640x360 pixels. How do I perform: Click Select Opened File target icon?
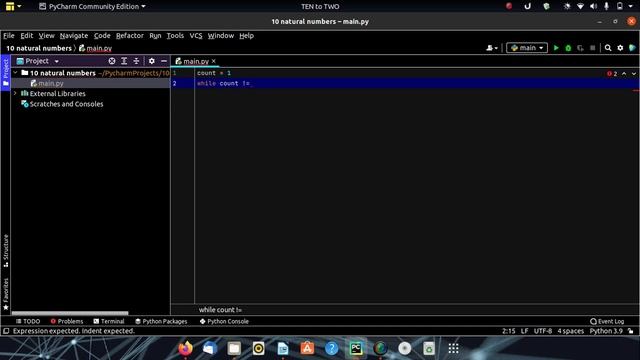pyautogui.click(x=112, y=61)
